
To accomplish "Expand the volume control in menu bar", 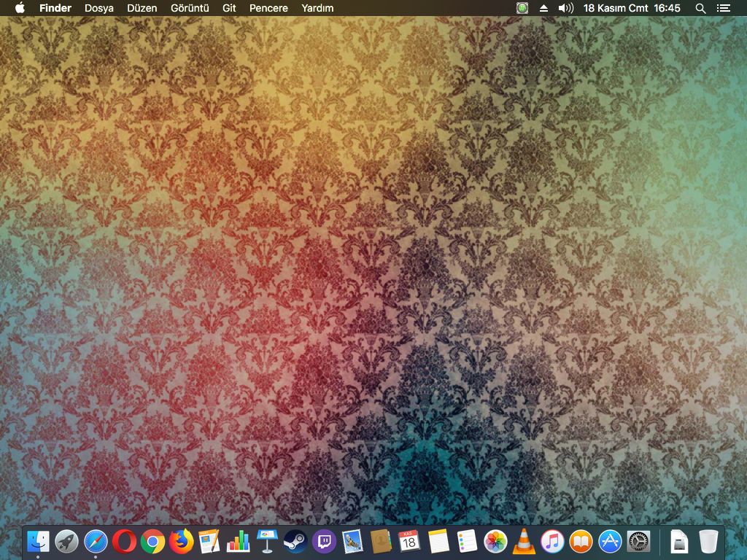I will (x=565, y=8).
